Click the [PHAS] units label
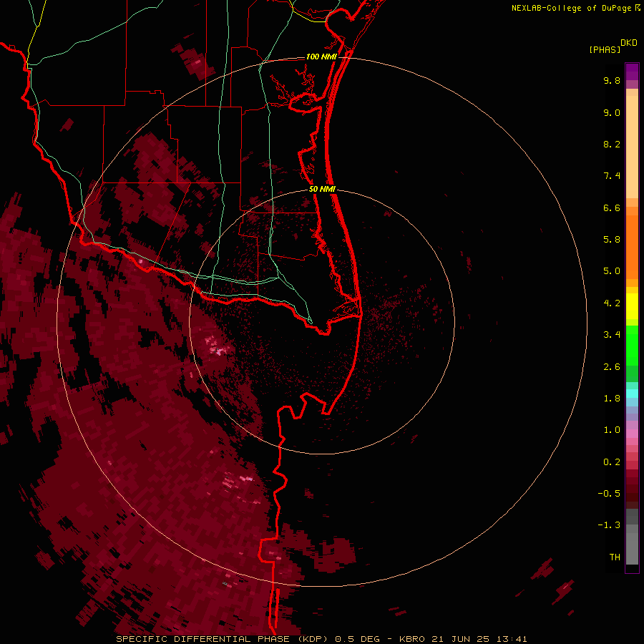This screenshot has width=644, height=644. point(605,50)
